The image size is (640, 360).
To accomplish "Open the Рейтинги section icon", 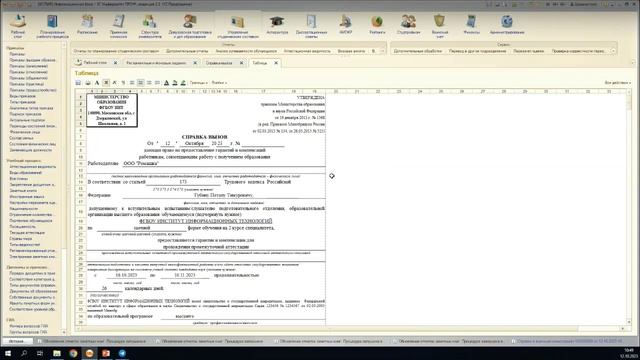I will (x=377, y=24).
